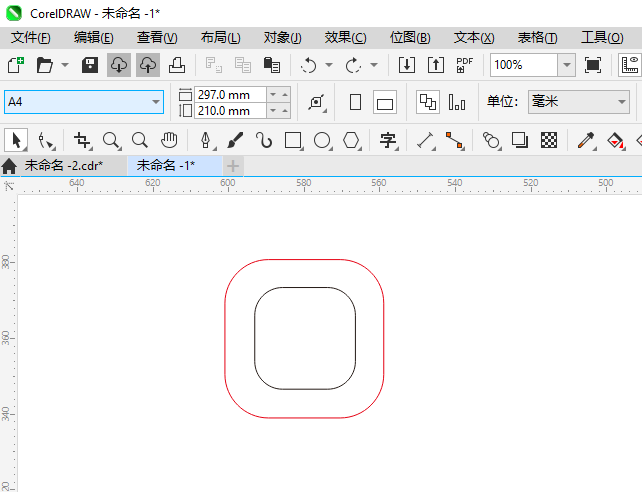This screenshot has width=642, height=492.
Task: Click the page height 210.0 mm field
Action: point(230,111)
